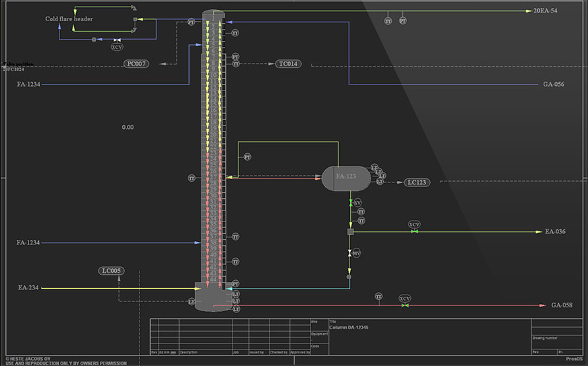Open the PC007 pressure controller

(137, 64)
